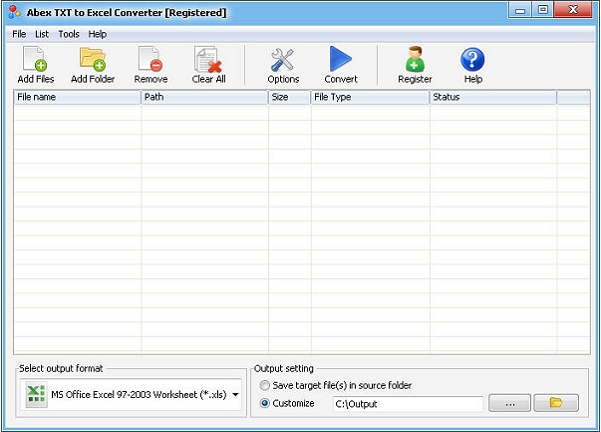Expand the output format dropdown
This screenshot has width=601, height=432.
(x=236, y=395)
